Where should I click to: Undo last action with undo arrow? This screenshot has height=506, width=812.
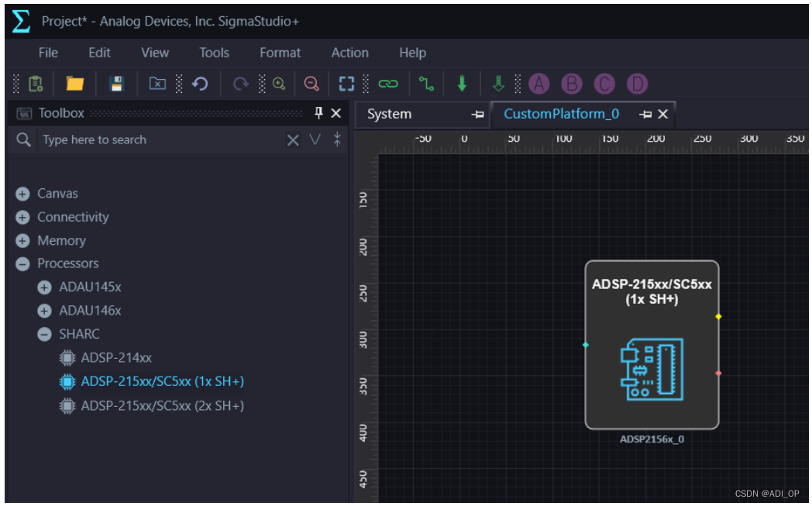coord(200,84)
